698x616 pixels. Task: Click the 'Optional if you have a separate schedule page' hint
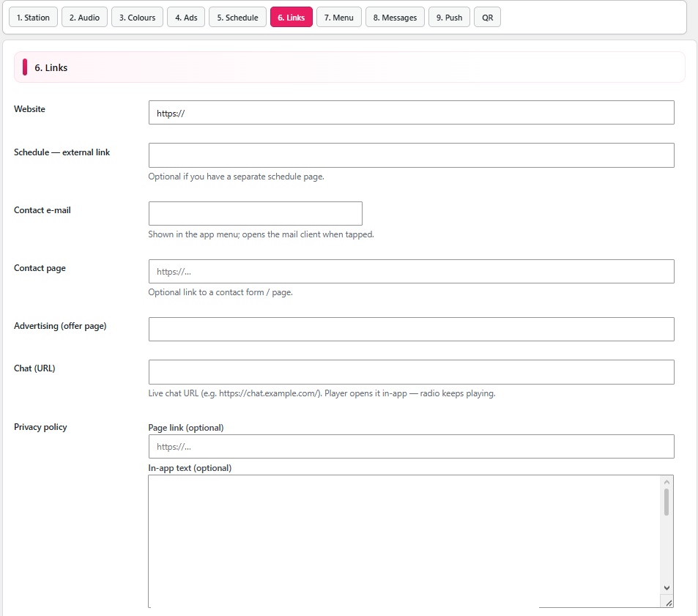pyautogui.click(x=237, y=177)
